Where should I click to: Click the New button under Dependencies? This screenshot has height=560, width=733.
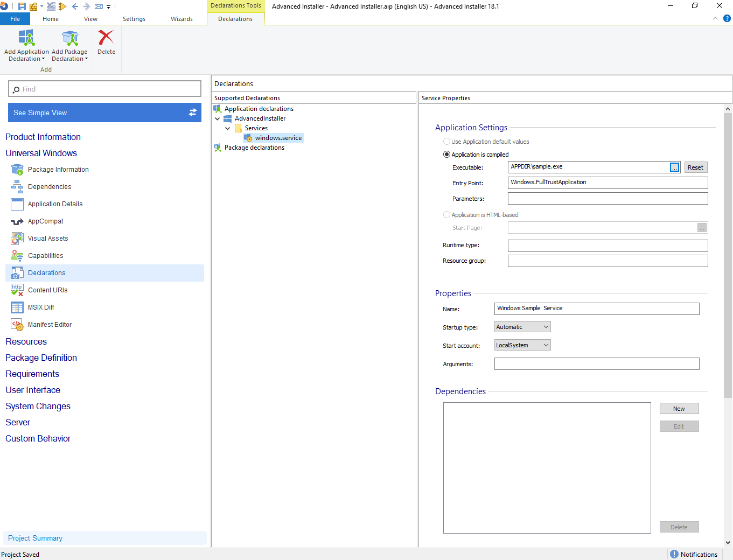[679, 408]
